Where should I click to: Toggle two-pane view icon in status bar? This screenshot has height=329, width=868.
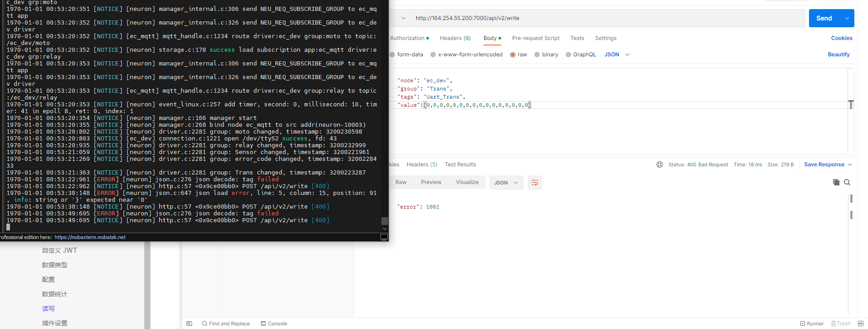click(861, 324)
